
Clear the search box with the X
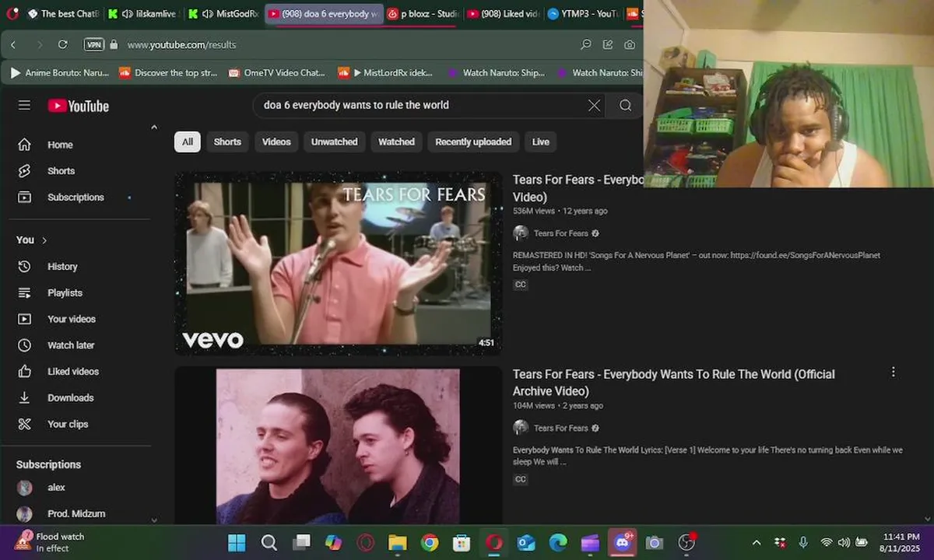pyautogui.click(x=594, y=105)
